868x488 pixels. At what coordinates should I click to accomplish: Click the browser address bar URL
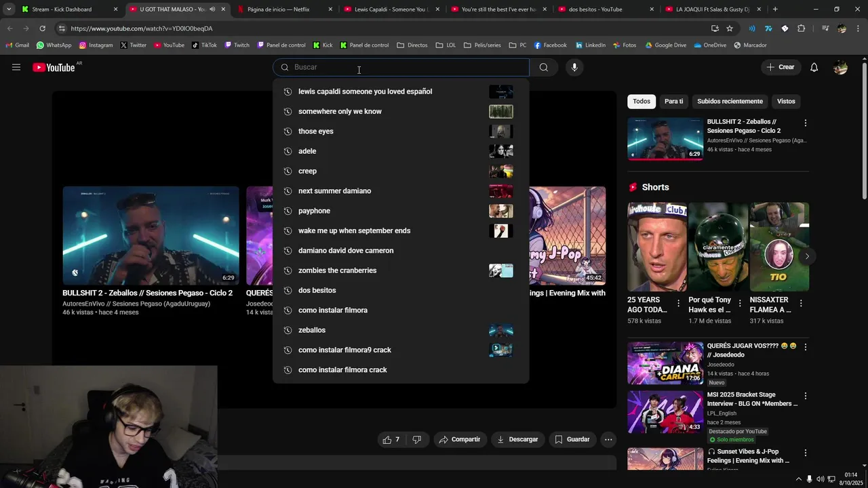tap(141, 28)
